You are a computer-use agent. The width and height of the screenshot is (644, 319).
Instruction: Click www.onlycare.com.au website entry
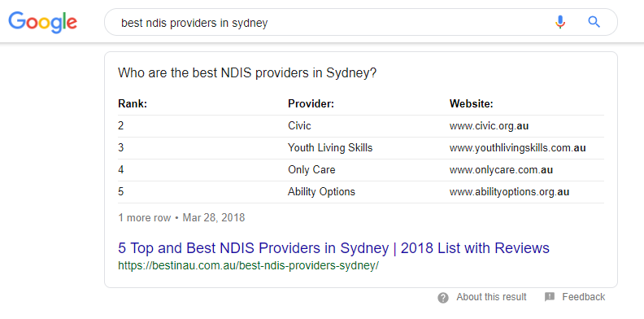(501, 170)
